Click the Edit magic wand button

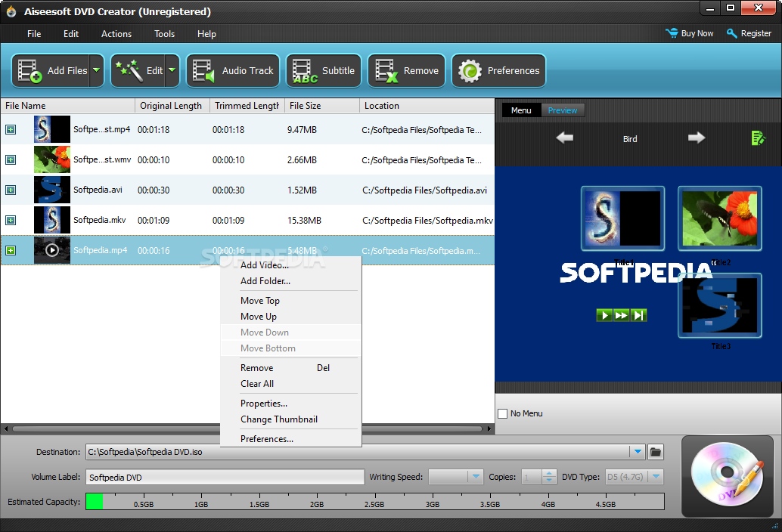[x=138, y=71]
